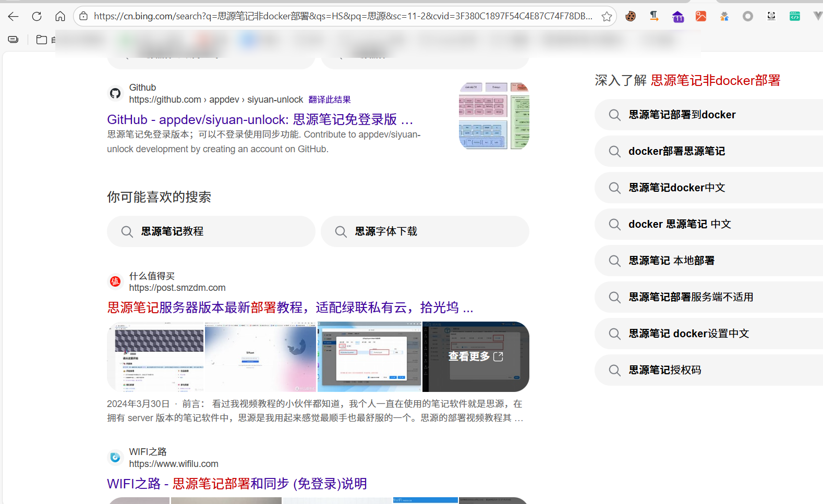Open the orange T text extension icon

click(654, 16)
